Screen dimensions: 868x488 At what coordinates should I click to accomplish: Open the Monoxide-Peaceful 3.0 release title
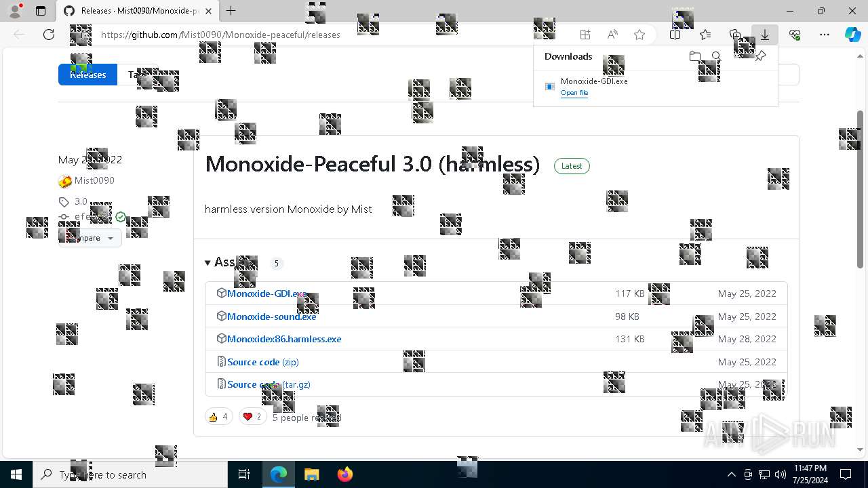pyautogui.click(x=372, y=164)
